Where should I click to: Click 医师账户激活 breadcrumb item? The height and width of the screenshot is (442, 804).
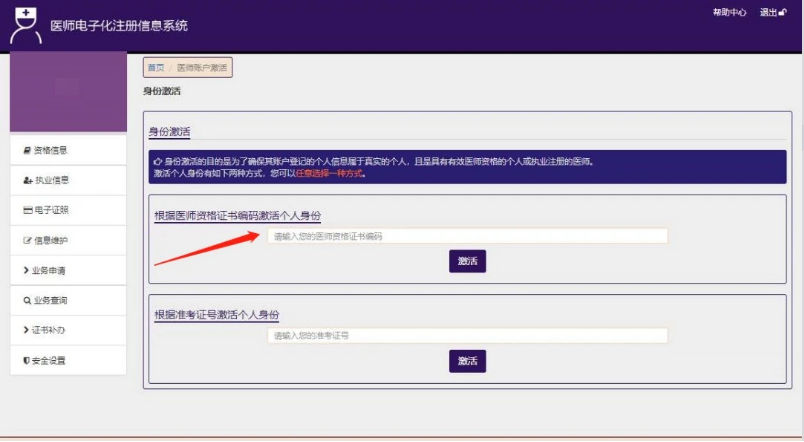(x=202, y=68)
